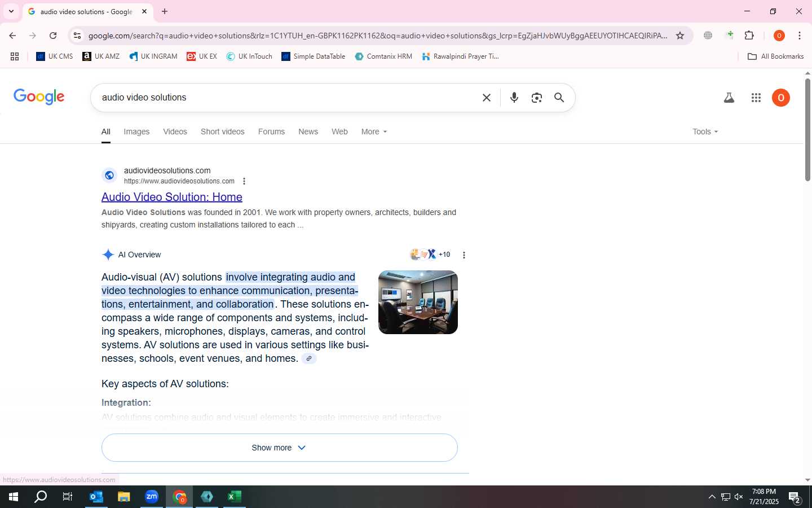Image resolution: width=812 pixels, height=508 pixels.
Task: Open UK INGRAM bookmark
Action: [x=153, y=56]
